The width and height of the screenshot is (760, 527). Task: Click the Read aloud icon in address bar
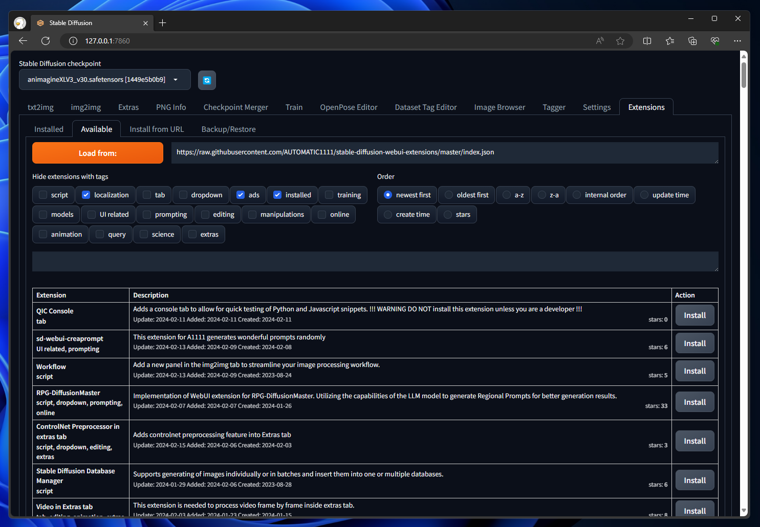pos(599,41)
